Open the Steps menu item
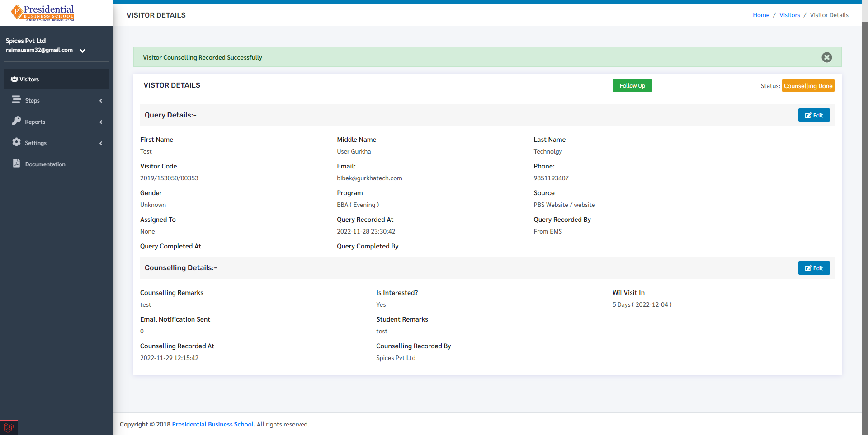Image resolution: width=868 pixels, height=435 pixels. point(57,100)
